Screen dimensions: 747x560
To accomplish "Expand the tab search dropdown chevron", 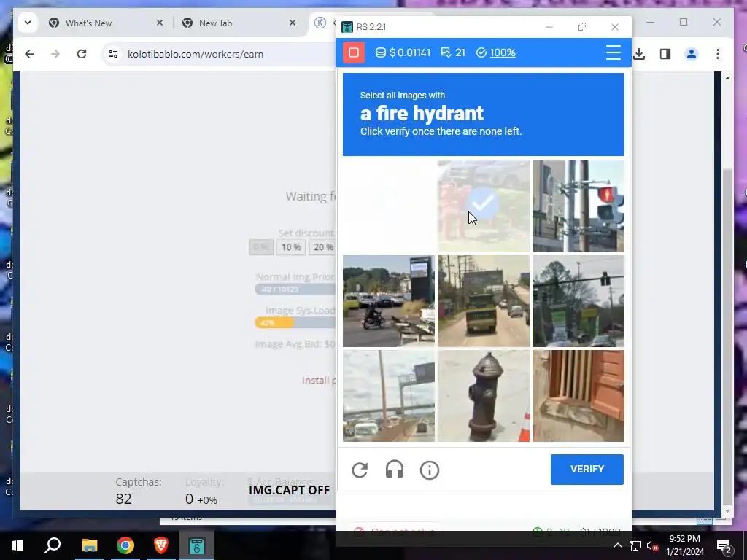I will (x=28, y=23).
